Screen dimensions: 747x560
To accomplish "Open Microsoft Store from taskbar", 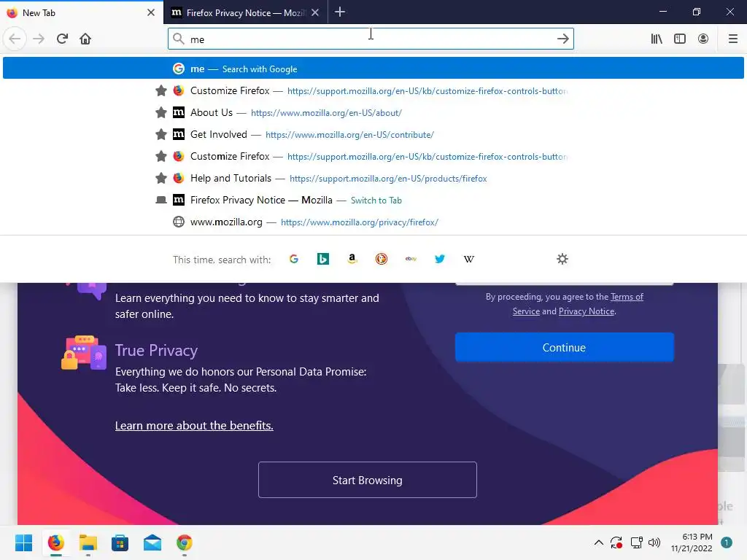I will [x=120, y=542].
